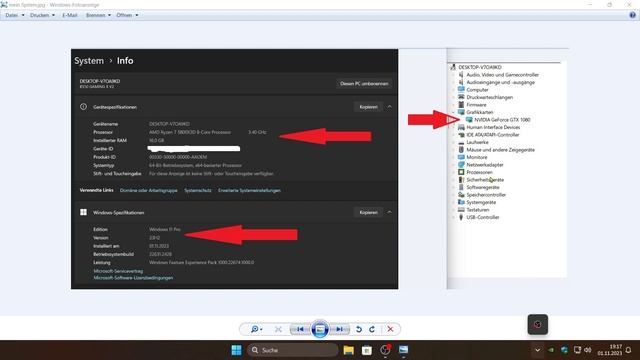Click 'Microsoft-Servicevertrag' link in the image
640x360 pixels.
pyautogui.click(x=118, y=271)
